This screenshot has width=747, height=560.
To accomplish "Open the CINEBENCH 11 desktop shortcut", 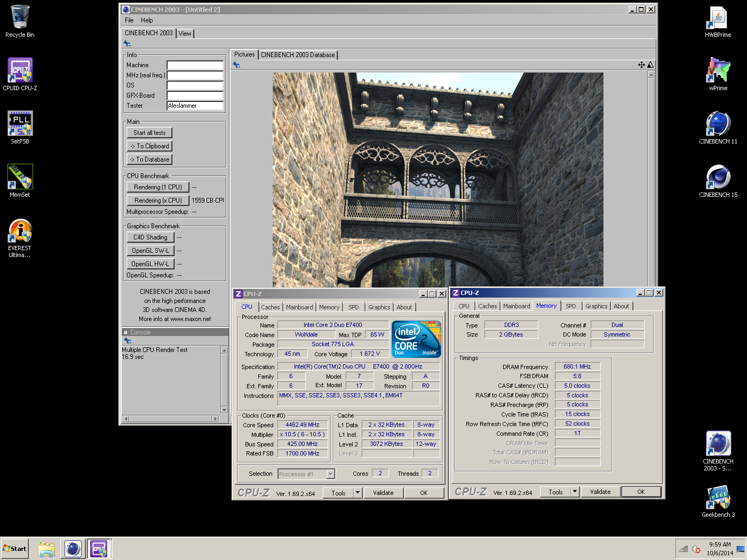I will click(718, 128).
